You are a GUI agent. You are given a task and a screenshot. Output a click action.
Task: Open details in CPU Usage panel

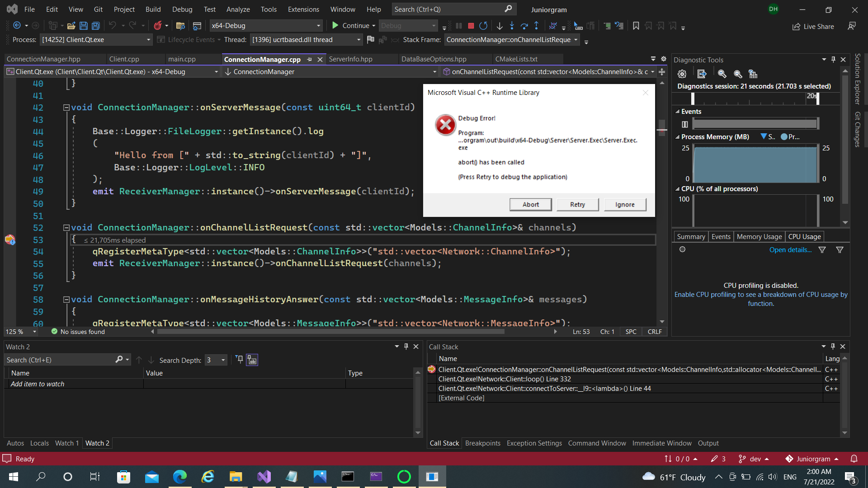pyautogui.click(x=790, y=249)
